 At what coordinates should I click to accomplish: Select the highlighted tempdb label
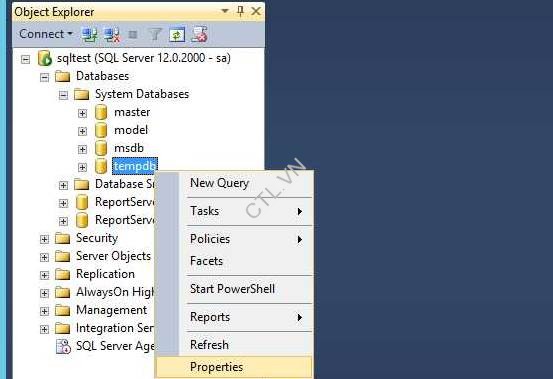(x=135, y=166)
